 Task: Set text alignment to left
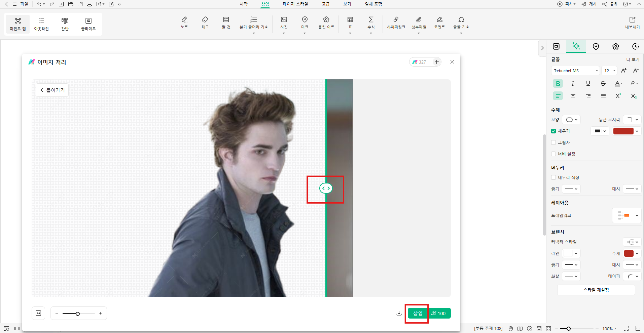[558, 96]
